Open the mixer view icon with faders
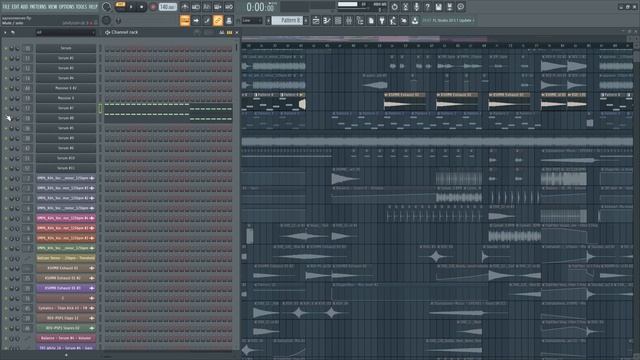This screenshot has width=640, height=360. [349, 20]
